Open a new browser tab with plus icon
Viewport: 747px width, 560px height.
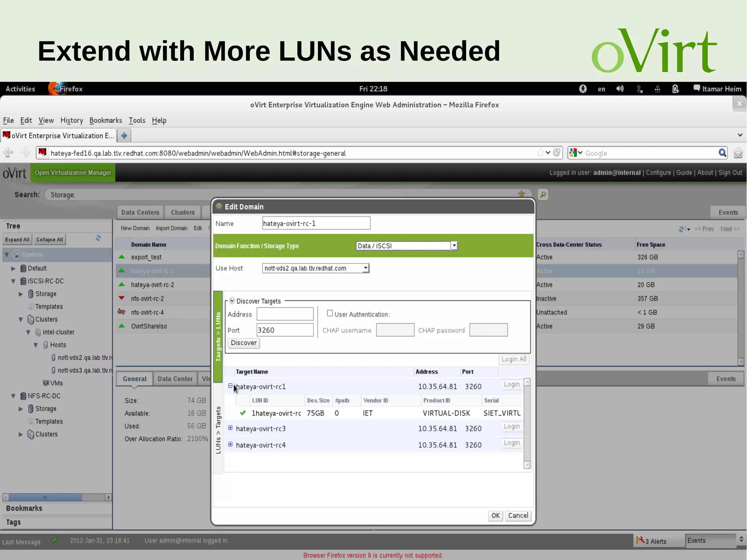[x=124, y=135]
